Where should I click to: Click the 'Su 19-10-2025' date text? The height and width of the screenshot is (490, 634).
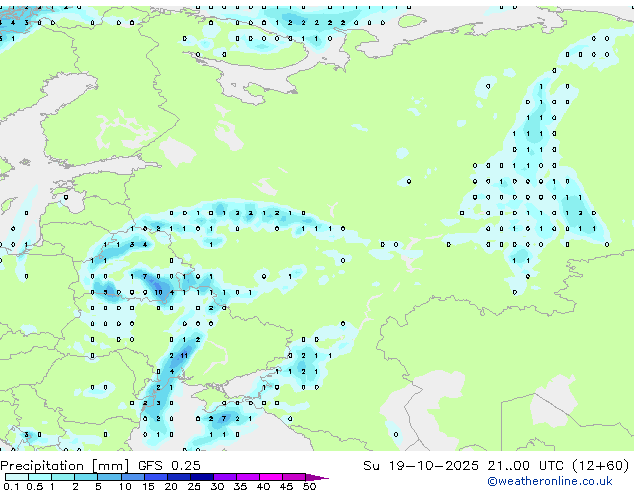tap(421, 466)
